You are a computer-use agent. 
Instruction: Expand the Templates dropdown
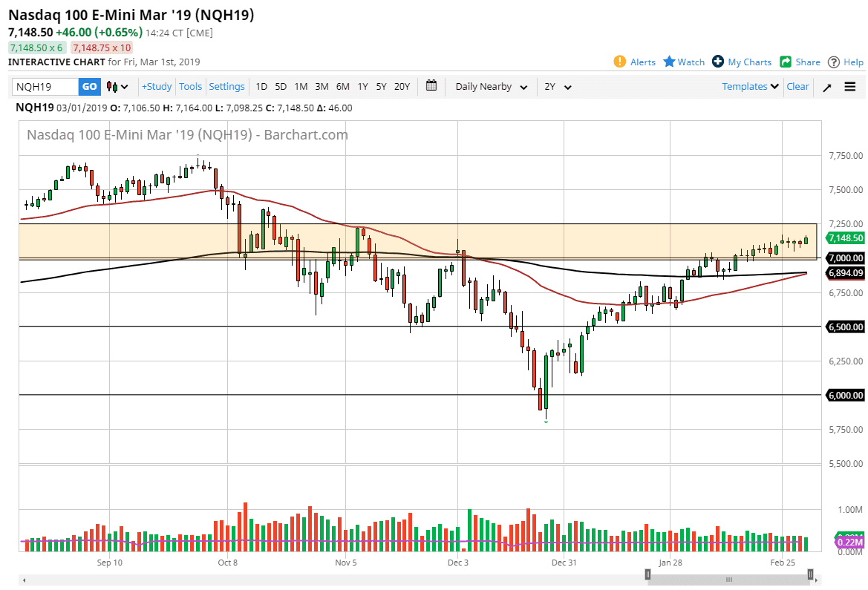point(749,87)
